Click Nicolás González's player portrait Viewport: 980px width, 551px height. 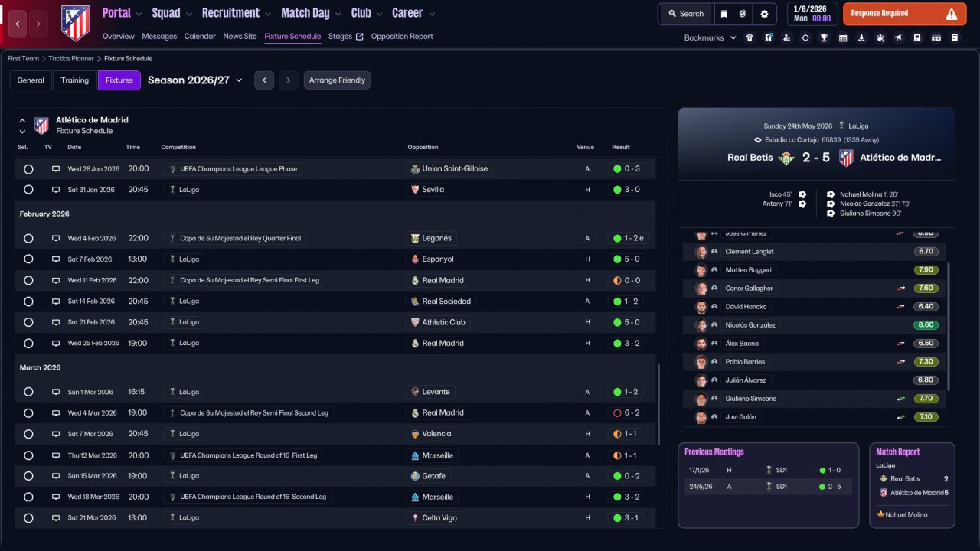coord(701,325)
